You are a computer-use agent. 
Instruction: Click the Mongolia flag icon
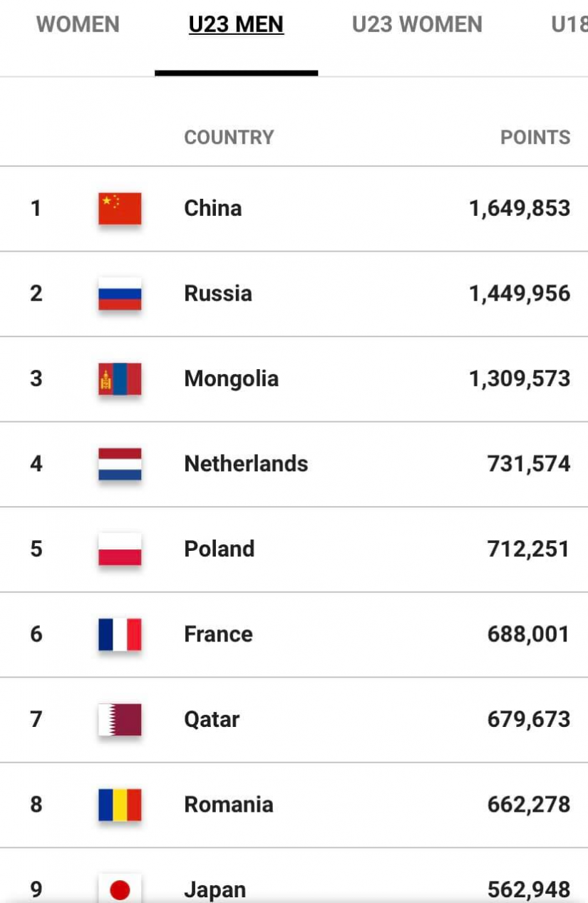tap(120, 378)
